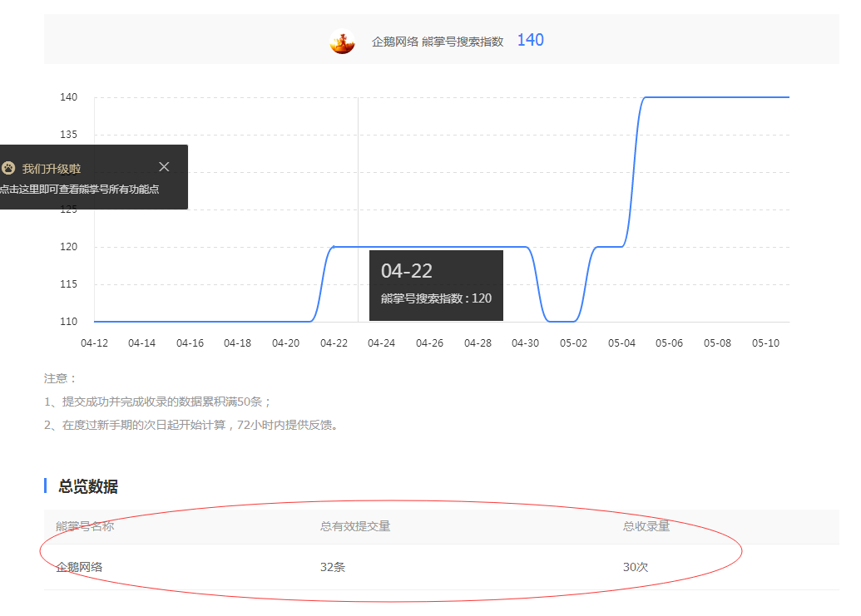The height and width of the screenshot is (616, 861).
Task: Click the 04-30 date label on x-axis
Action: (525, 342)
